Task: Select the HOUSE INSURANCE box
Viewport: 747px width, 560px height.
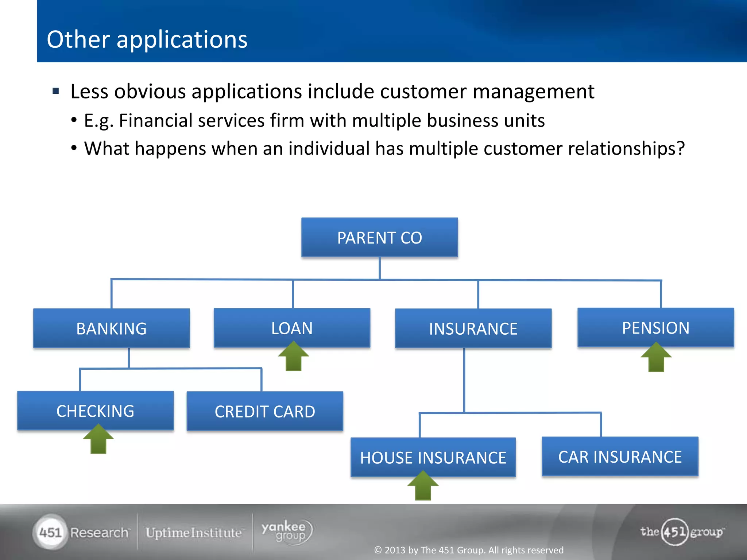Action: click(x=433, y=456)
